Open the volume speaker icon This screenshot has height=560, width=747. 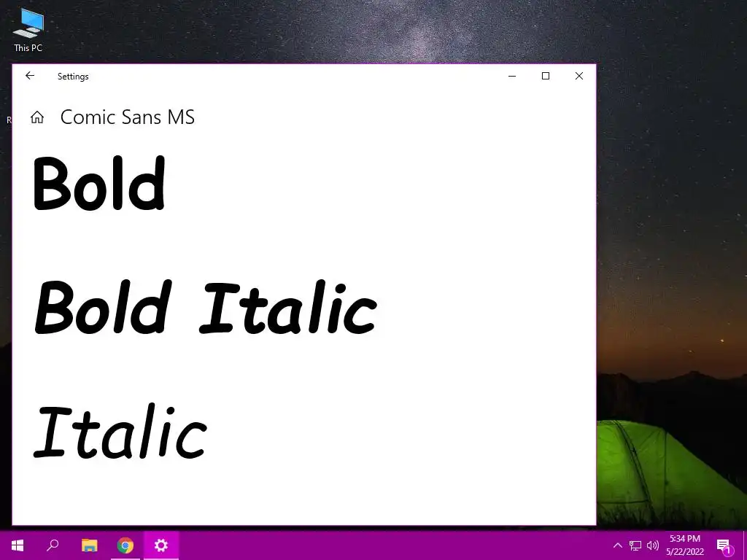[653, 545]
